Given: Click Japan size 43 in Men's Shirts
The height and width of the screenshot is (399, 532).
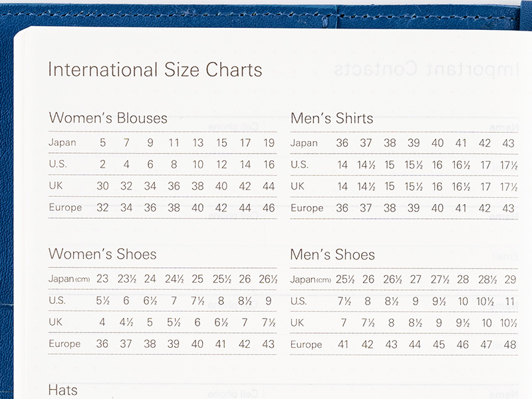Looking at the screenshot, I should pyautogui.click(x=509, y=143).
